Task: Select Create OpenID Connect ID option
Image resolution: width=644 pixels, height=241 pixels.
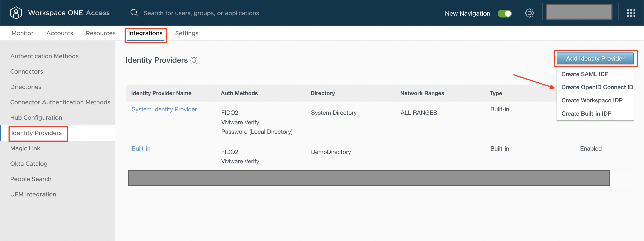Action: [x=596, y=87]
